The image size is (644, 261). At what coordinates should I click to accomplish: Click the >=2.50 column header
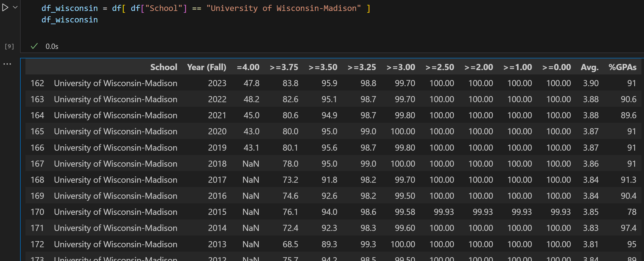pyautogui.click(x=440, y=67)
